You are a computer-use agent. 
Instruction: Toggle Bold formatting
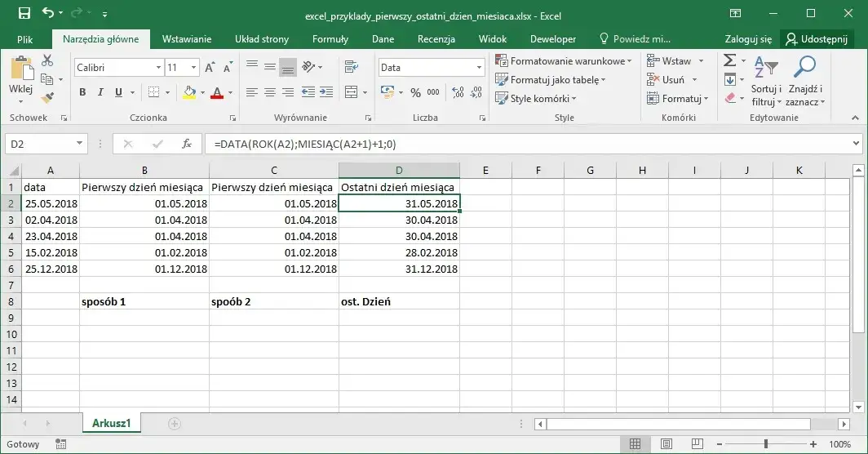(x=82, y=92)
